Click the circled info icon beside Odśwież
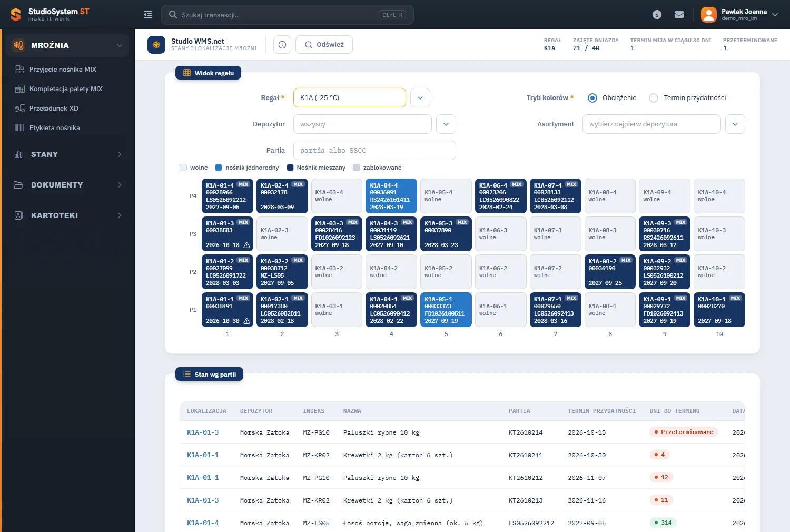Viewport: 790px width, 532px height. point(282,45)
